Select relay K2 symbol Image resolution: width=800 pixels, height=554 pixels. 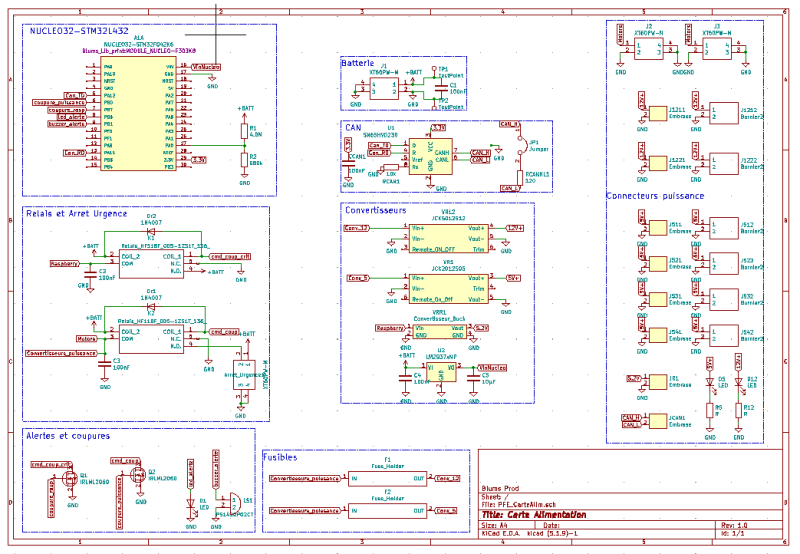pyautogui.click(x=151, y=339)
